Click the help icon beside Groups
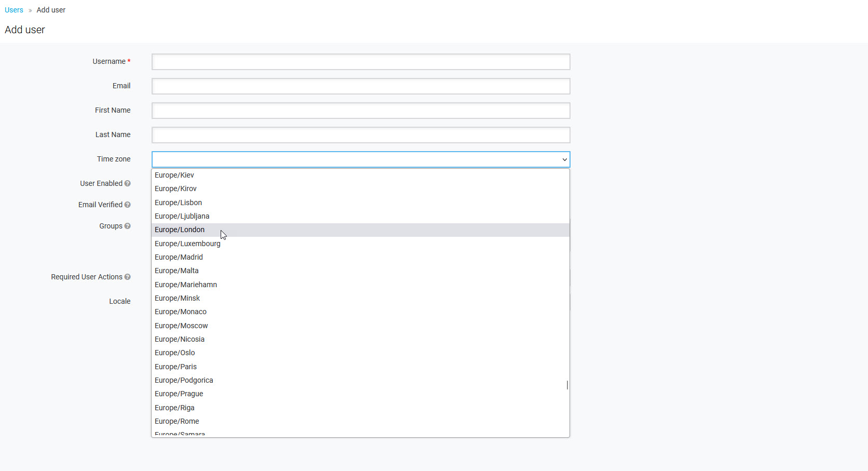 [x=127, y=226]
